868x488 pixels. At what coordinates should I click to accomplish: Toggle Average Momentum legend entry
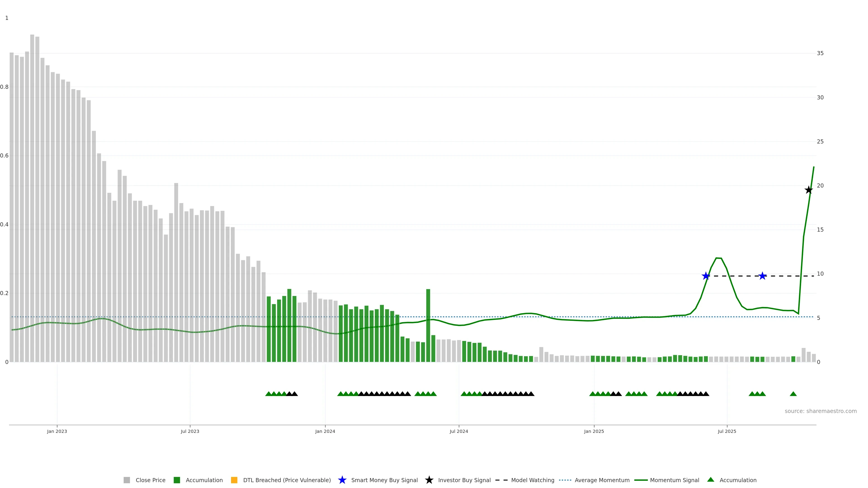click(x=602, y=480)
